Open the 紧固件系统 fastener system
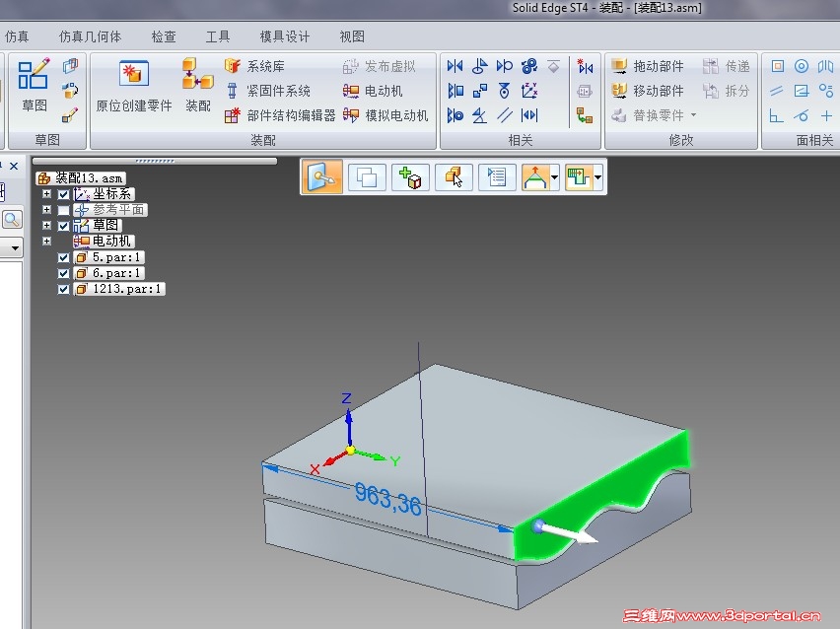Image resolution: width=840 pixels, height=629 pixels. 267,91
